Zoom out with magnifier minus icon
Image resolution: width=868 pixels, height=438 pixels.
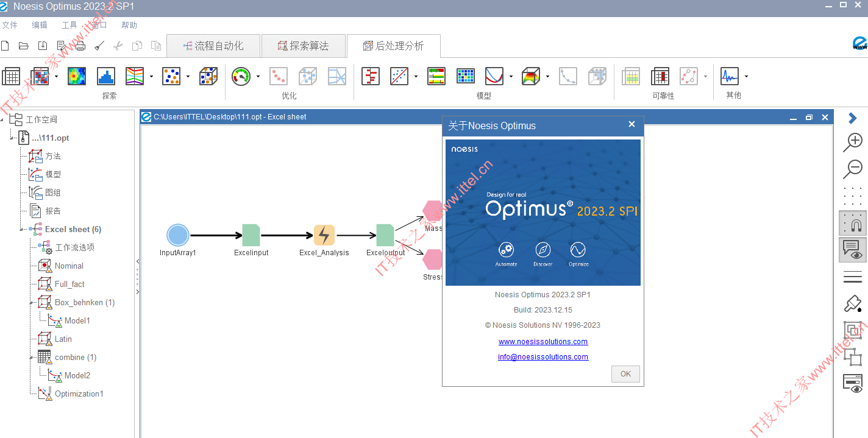point(853,169)
